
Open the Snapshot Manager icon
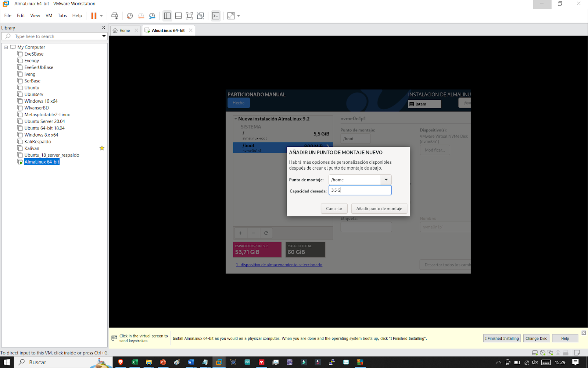(x=152, y=16)
